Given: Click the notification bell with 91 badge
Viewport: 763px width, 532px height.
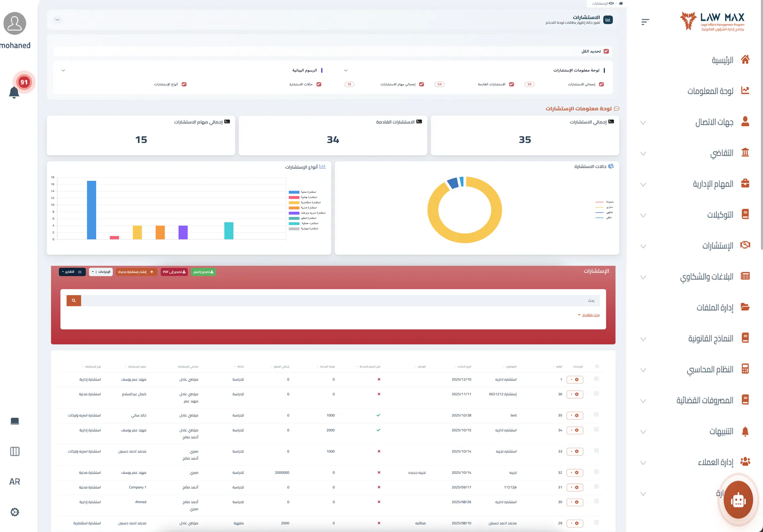Looking at the screenshot, I should coord(14,92).
